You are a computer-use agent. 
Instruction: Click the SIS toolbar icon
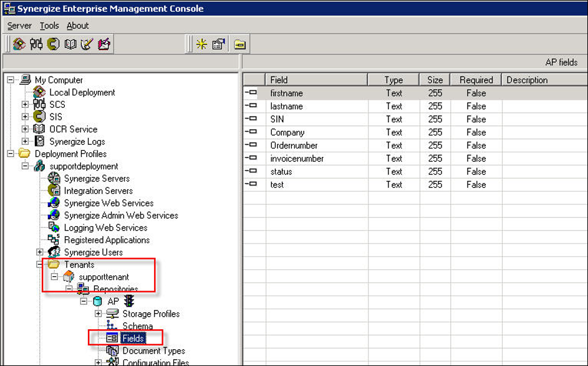[53, 44]
